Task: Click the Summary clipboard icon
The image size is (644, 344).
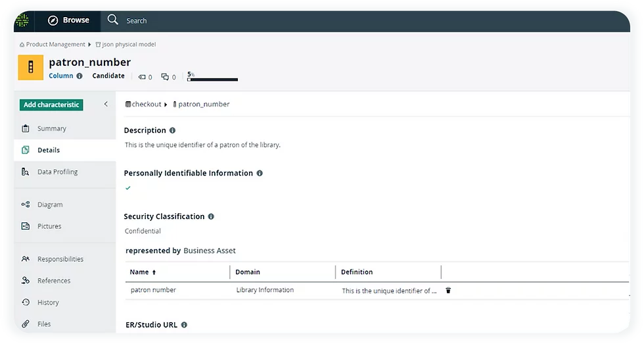Action: click(x=26, y=128)
